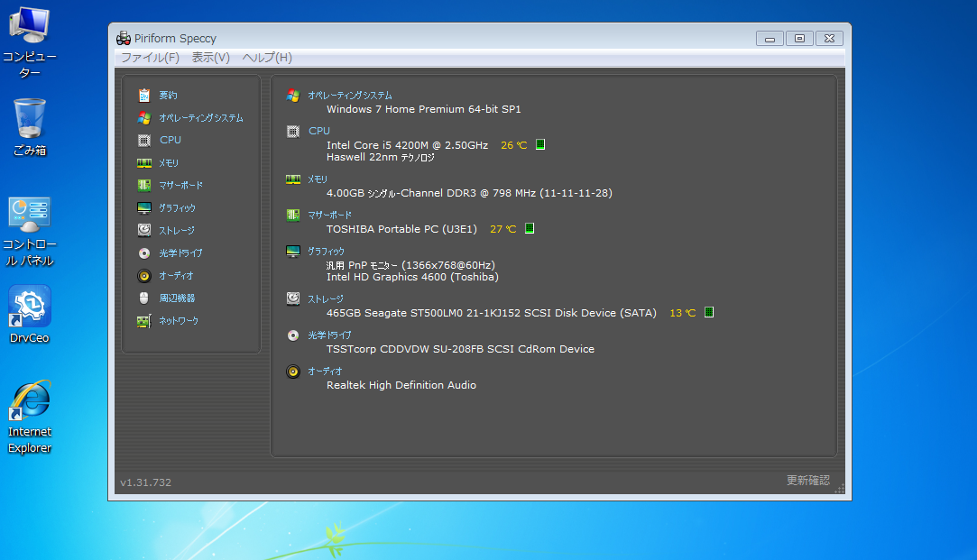Select the オーディオ speaker icon in sidebar
Viewport: 977px width, 560px height.
point(144,275)
